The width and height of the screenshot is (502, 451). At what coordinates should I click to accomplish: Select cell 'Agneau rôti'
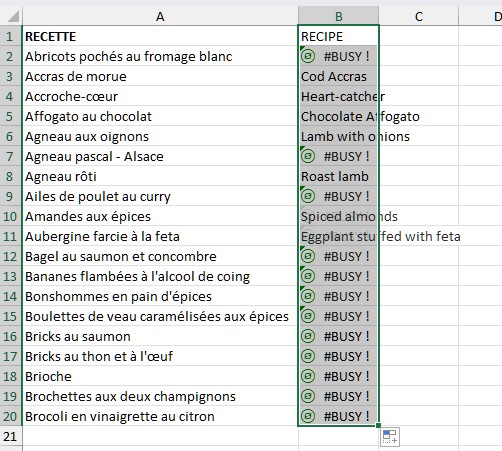160,176
